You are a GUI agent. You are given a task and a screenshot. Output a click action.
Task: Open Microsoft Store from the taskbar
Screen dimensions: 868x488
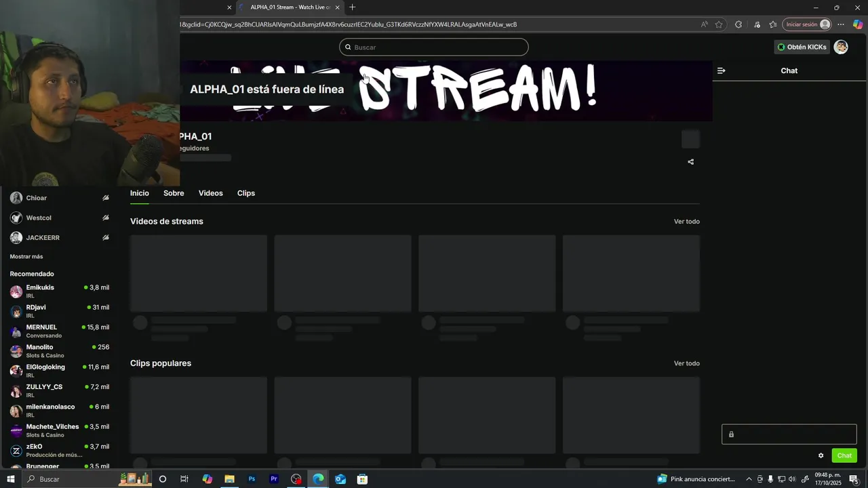pos(363,479)
